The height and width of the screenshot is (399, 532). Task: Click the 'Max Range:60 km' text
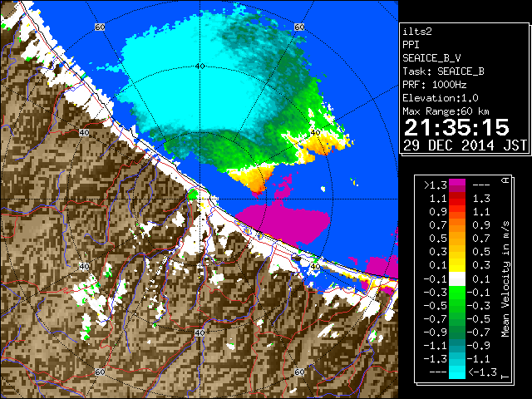(x=446, y=111)
